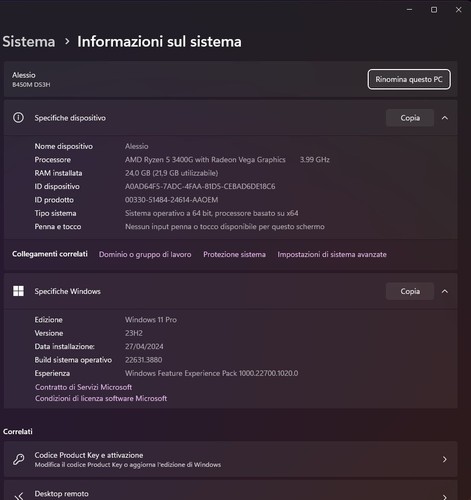Maximize the Settings window
471x500 pixels.
434,10
